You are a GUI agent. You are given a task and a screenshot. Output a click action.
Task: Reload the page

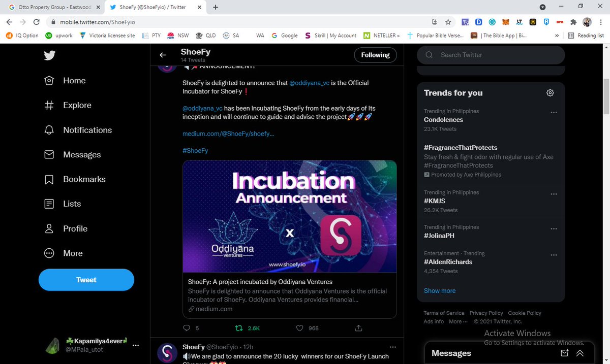37,22
